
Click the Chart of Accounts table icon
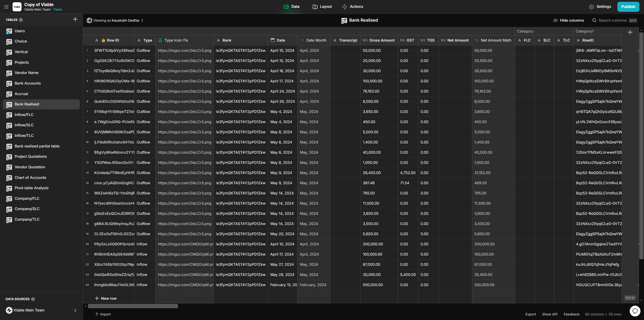pyautogui.click(x=9, y=178)
